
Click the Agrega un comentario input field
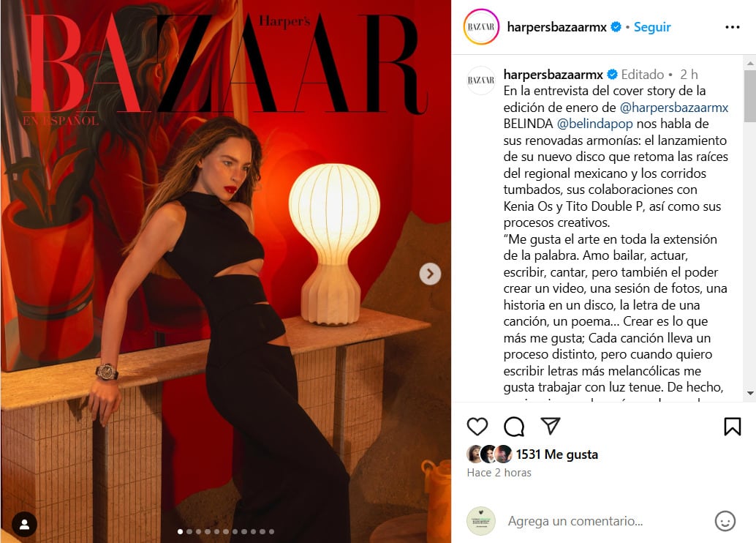(x=575, y=521)
